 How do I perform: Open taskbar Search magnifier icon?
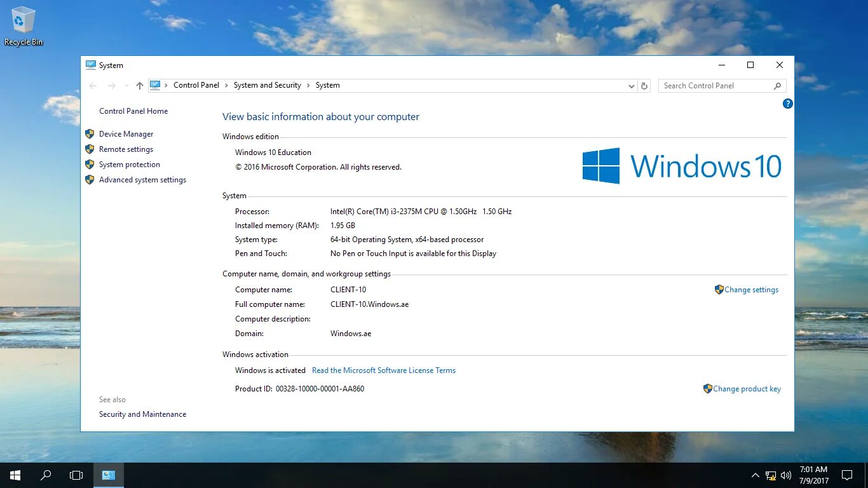(46, 475)
